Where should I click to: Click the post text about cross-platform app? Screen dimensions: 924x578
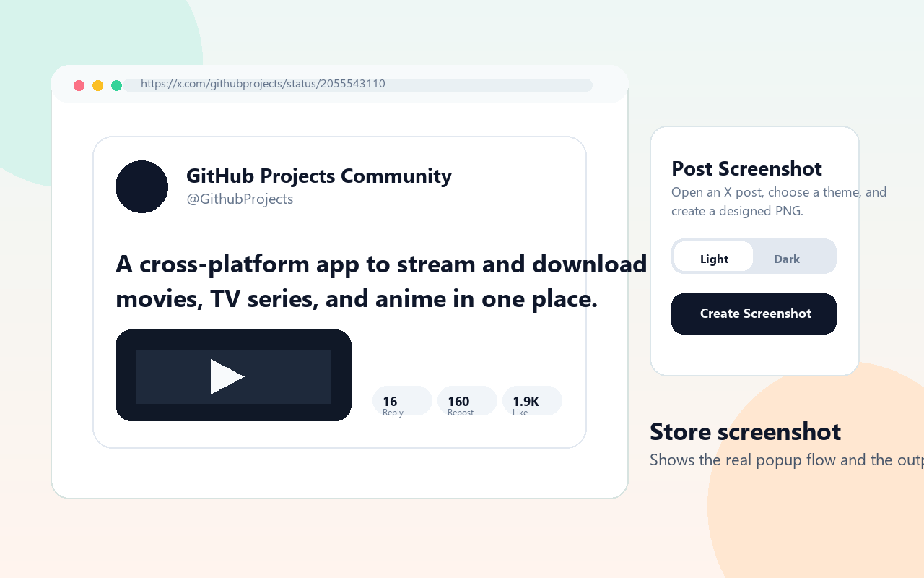point(381,282)
